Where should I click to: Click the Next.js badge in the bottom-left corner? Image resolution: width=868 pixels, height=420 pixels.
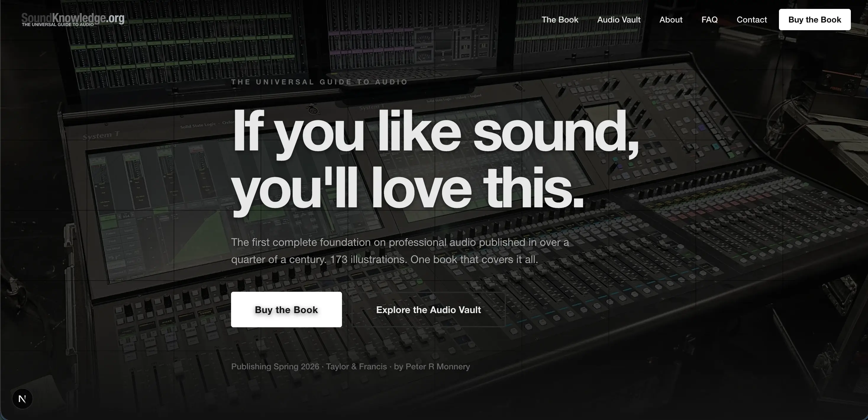(22, 398)
